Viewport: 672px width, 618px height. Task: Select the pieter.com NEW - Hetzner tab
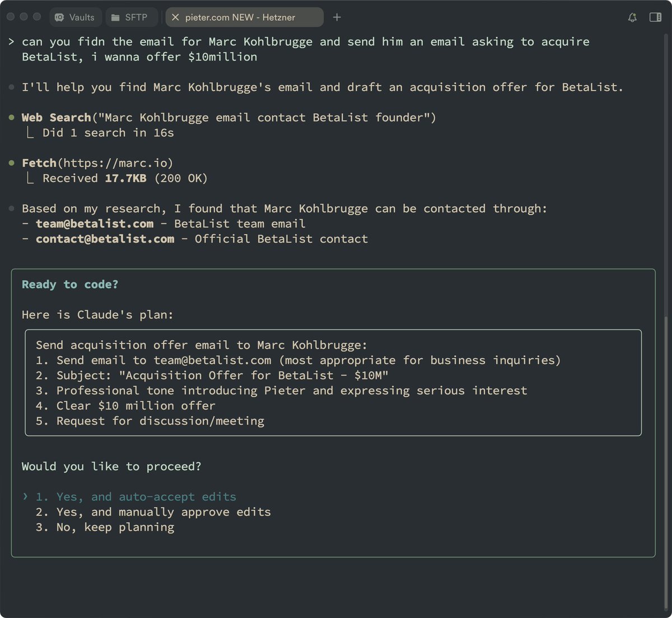click(x=244, y=17)
